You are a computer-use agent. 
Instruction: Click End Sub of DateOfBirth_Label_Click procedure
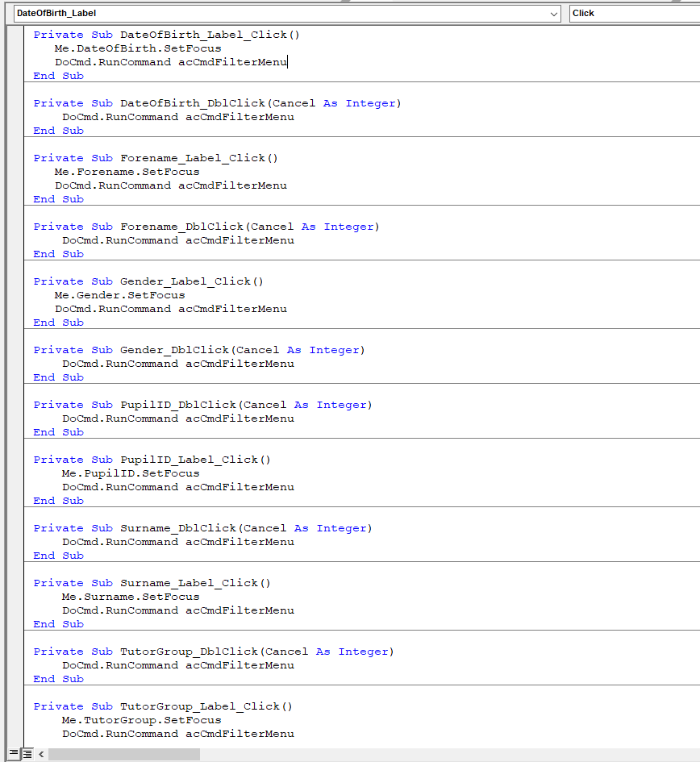58,76
